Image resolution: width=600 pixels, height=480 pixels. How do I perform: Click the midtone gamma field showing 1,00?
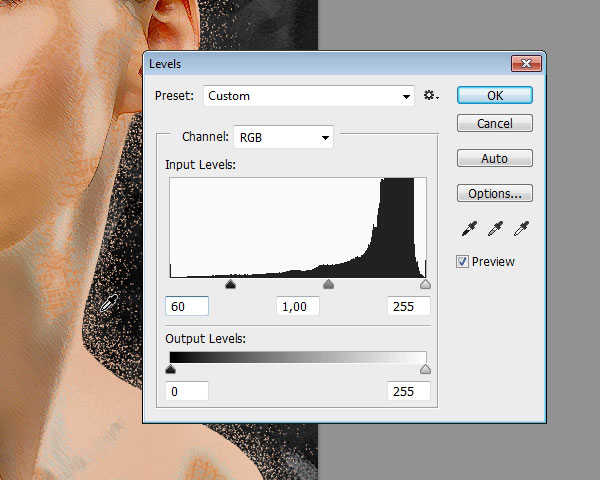point(296,307)
